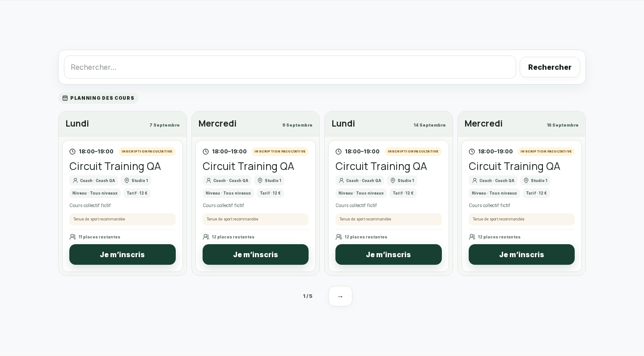644x356 pixels.
Task: Sign up for the Lundi 7 Septembre class
Action: [123, 254]
